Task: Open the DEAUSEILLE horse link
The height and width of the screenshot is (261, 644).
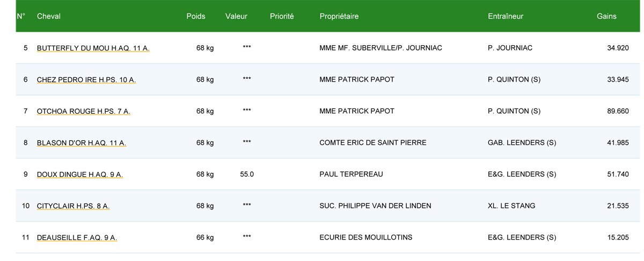Action: coord(77,237)
